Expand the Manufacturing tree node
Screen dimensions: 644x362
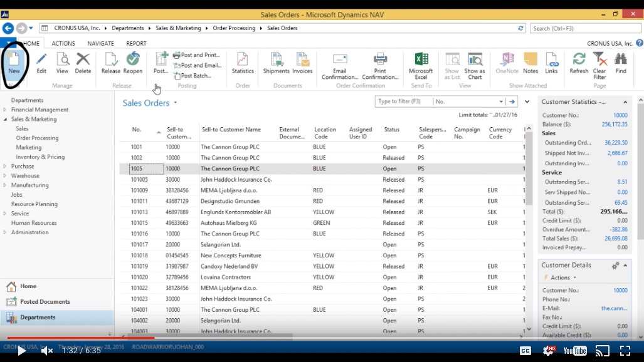pyautogui.click(x=5, y=185)
